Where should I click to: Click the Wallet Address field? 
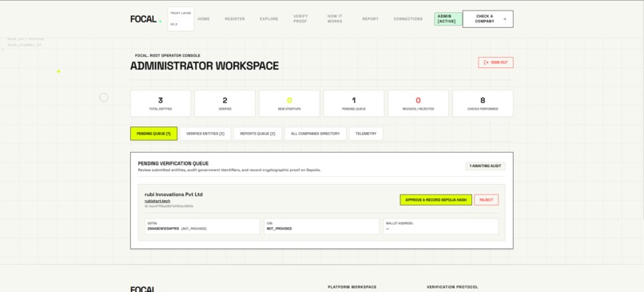(x=441, y=226)
